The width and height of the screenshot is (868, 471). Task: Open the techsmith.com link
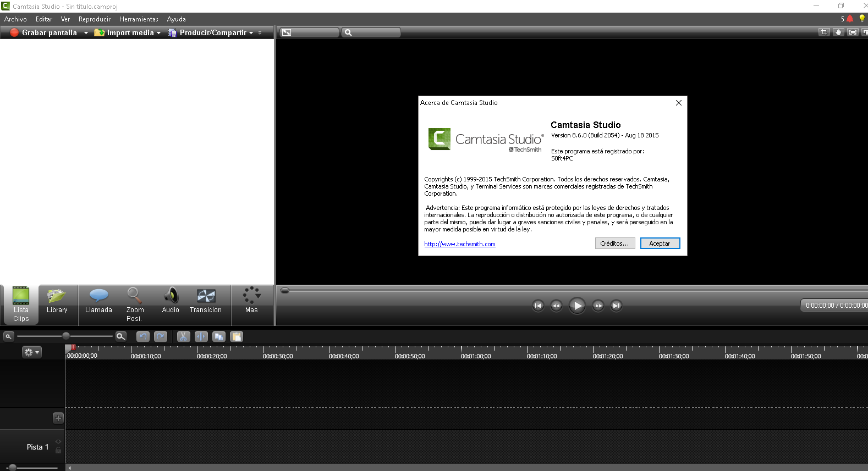(x=460, y=244)
